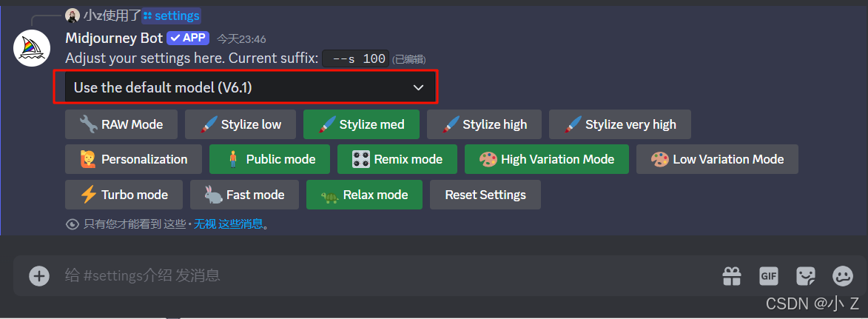This screenshot has width=868, height=319.
Task: Click the APP verified badge
Action: 188,38
